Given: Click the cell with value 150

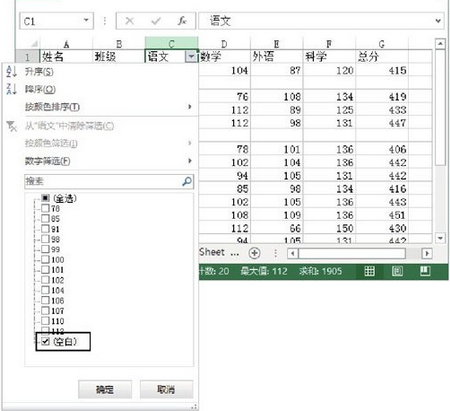Looking at the screenshot, I should pos(329,228).
